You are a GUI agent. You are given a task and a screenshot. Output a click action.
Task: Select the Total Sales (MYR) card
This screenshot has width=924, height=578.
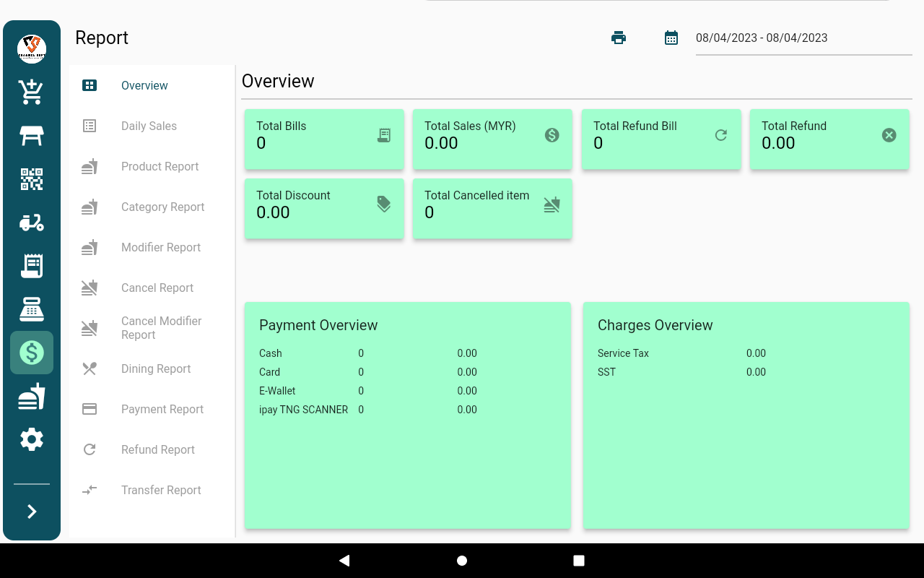point(492,139)
